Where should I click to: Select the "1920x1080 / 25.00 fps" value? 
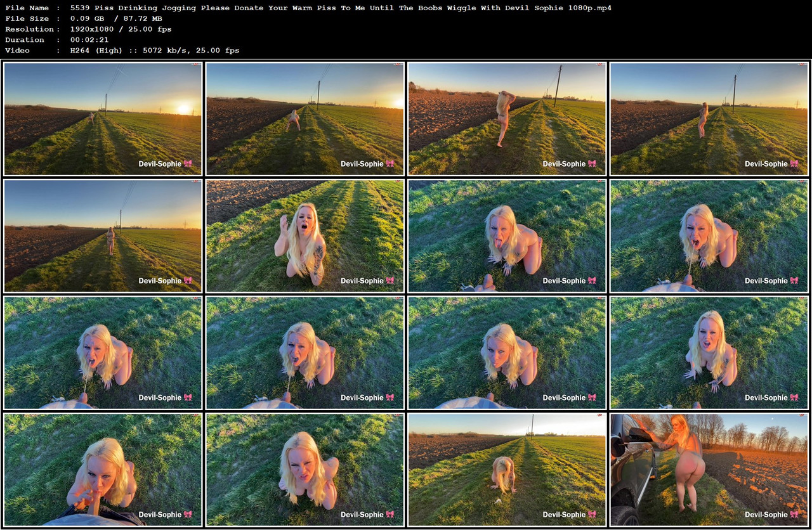pos(121,29)
